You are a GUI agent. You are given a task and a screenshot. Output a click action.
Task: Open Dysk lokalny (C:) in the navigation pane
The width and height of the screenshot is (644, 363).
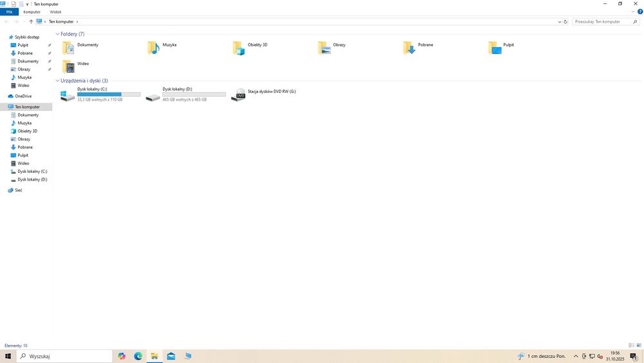click(x=32, y=172)
